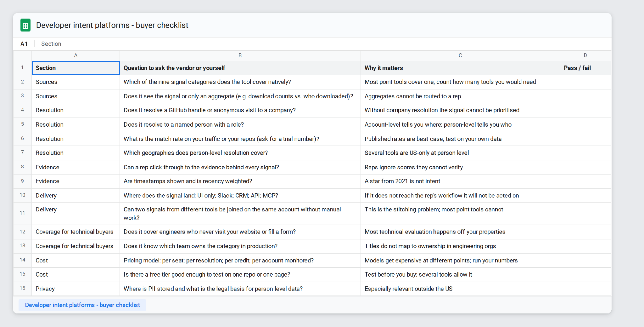Click 'Question to ask the vendor or yourself' cell
This screenshot has width=644, height=327.
click(x=240, y=68)
